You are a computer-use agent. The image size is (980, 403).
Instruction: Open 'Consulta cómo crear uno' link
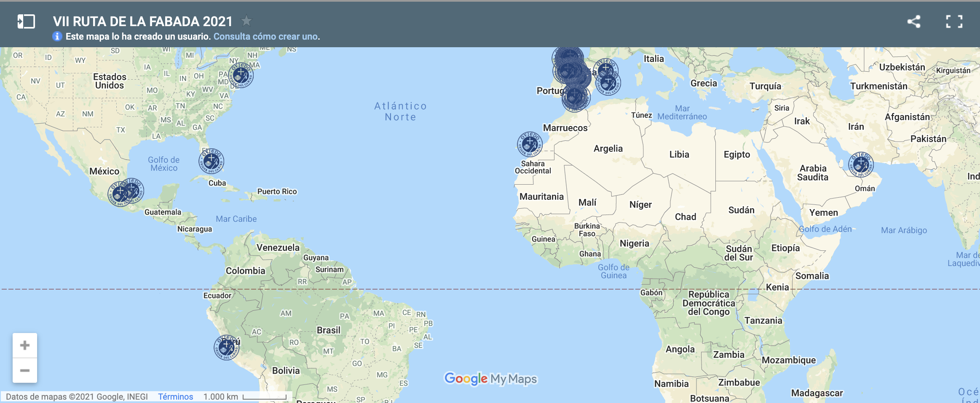click(x=266, y=37)
